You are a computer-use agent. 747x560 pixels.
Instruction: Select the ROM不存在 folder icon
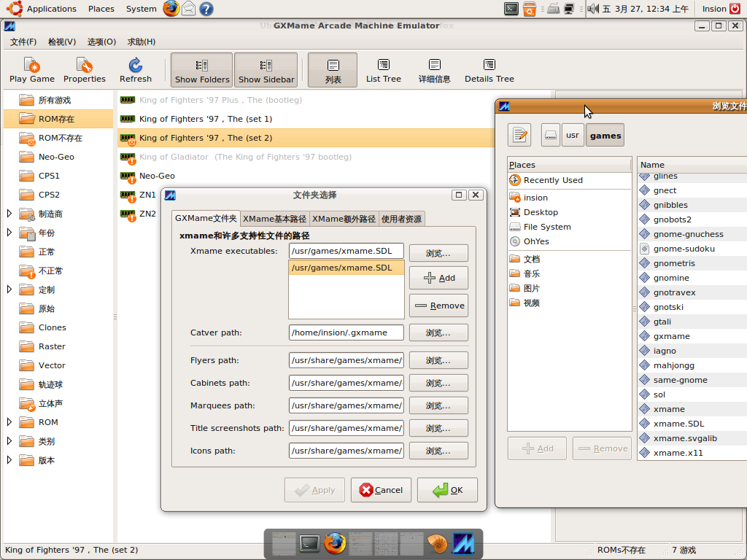[x=27, y=138]
